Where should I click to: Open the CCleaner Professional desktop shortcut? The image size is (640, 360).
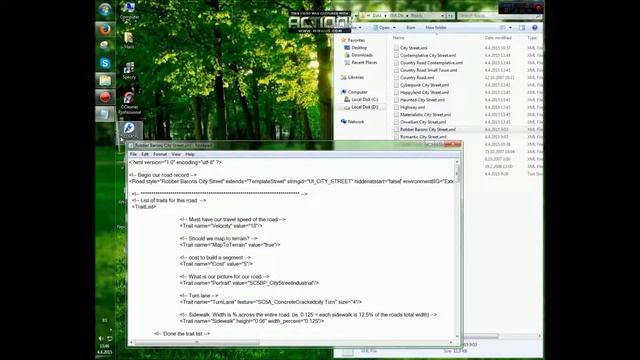129,103
